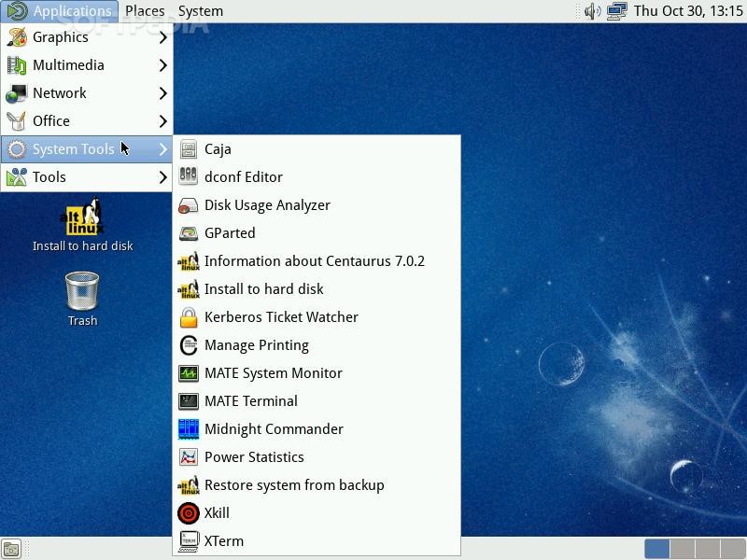Click the Office category icon
Viewport: 747px width, 560px height.
(x=17, y=121)
